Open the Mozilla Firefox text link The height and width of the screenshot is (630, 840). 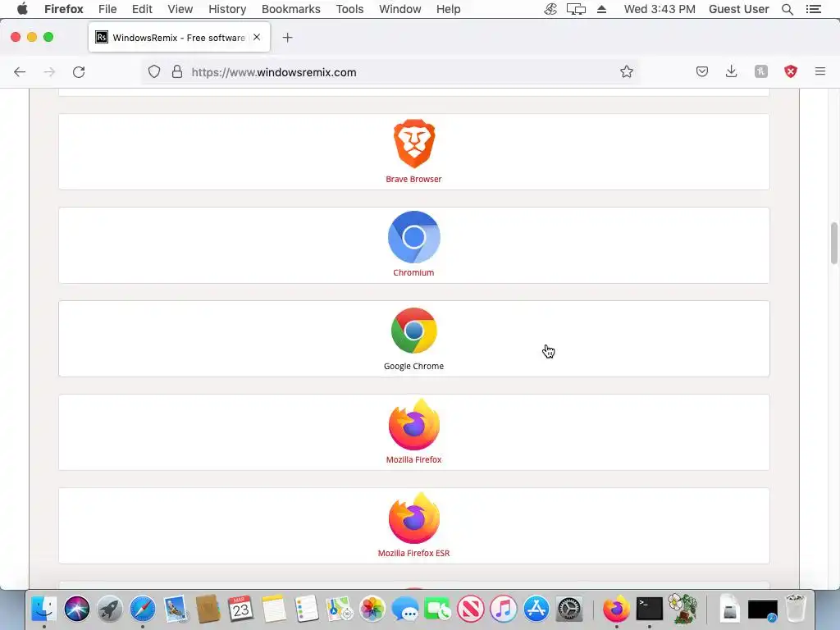(x=413, y=459)
